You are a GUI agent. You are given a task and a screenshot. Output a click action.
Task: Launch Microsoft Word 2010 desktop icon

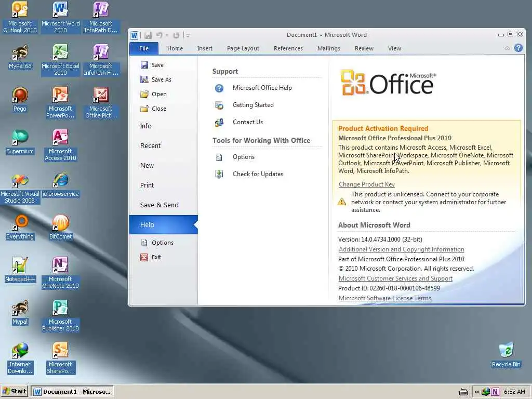[x=60, y=17]
